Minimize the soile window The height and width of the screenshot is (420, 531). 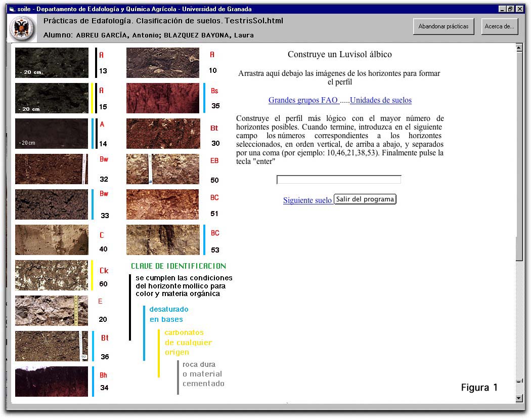point(502,9)
